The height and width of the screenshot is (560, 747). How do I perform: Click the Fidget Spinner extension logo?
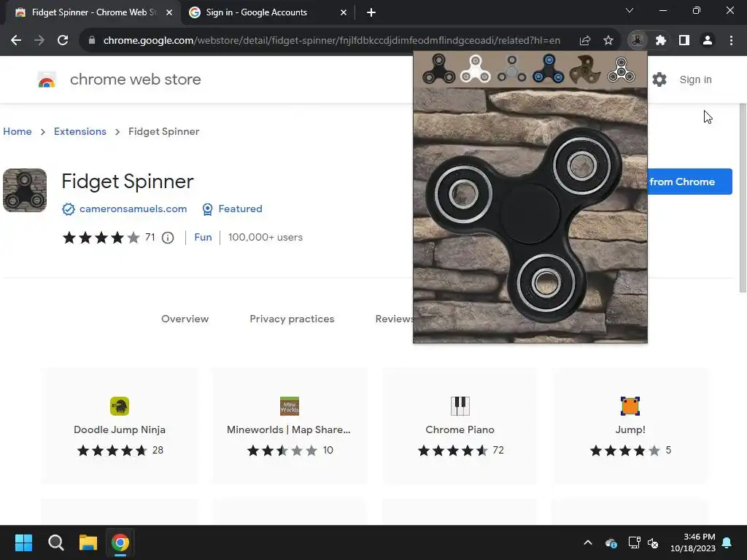[x=25, y=190]
